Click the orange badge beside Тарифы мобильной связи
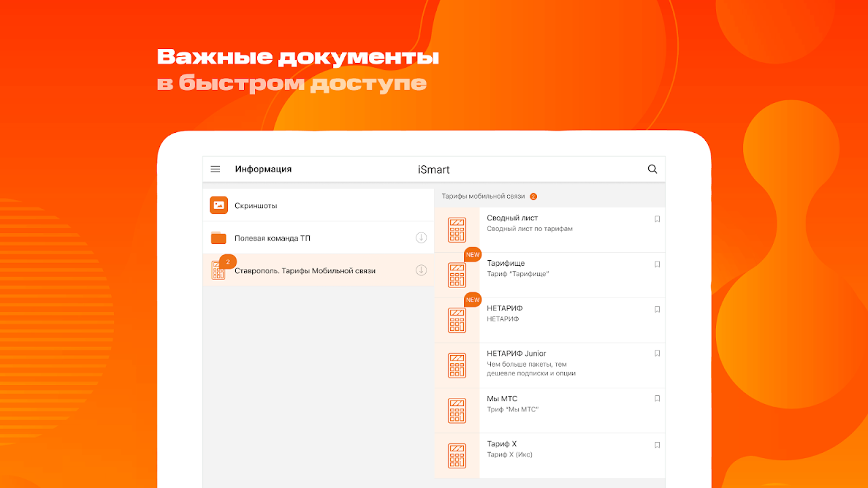This screenshot has height=488, width=868. point(534,197)
